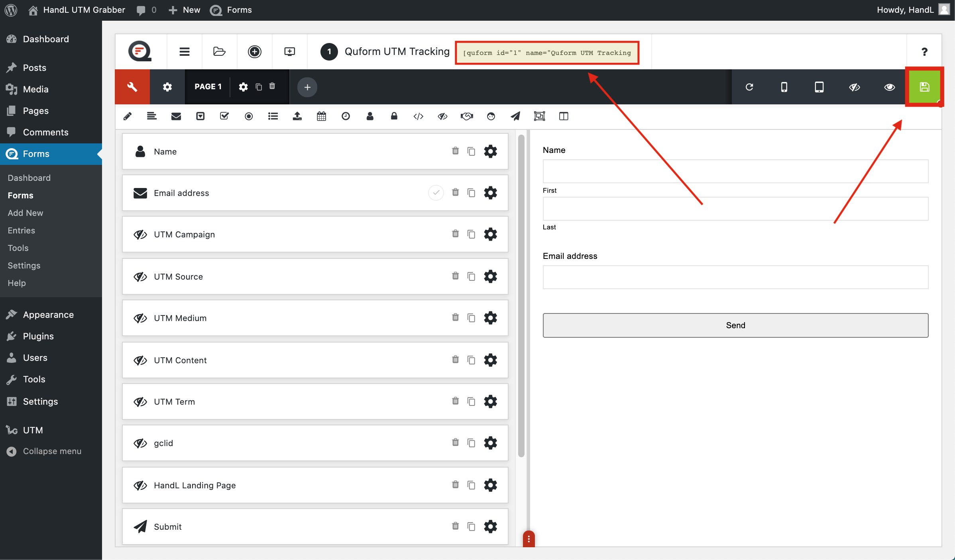Viewport: 955px width, 560px height.
Task: Add a Column layout element
Action: point(564,116)
